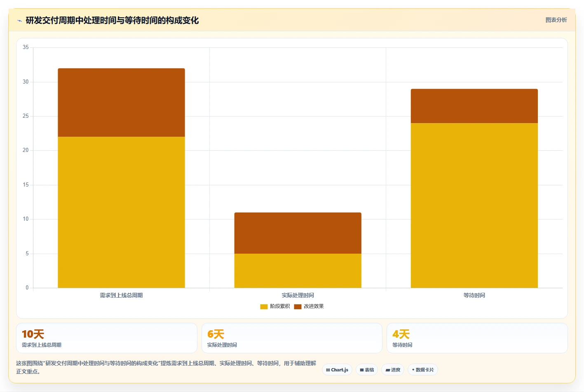Toggle the 阶段累积 legend color box
584x392 pixels.
[x=264, y=306]
